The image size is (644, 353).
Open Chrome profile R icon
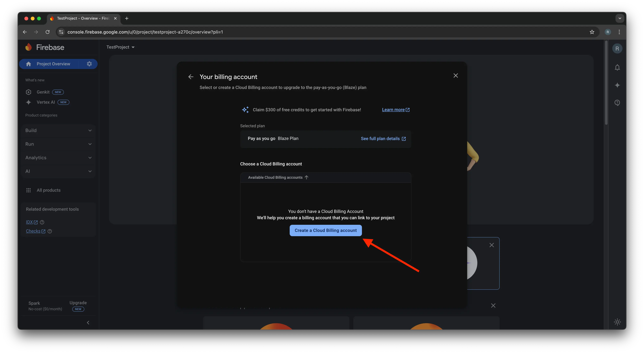(608, 32)
